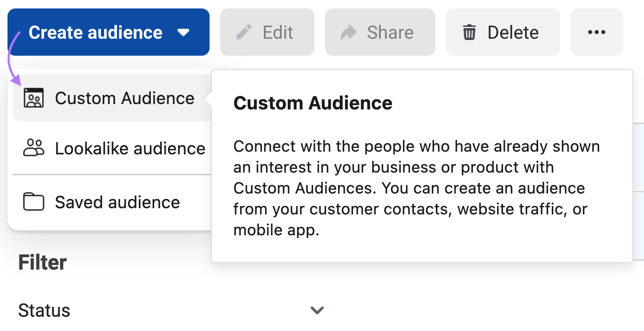Open the ellipsis more-options menu

click(596, 32)
